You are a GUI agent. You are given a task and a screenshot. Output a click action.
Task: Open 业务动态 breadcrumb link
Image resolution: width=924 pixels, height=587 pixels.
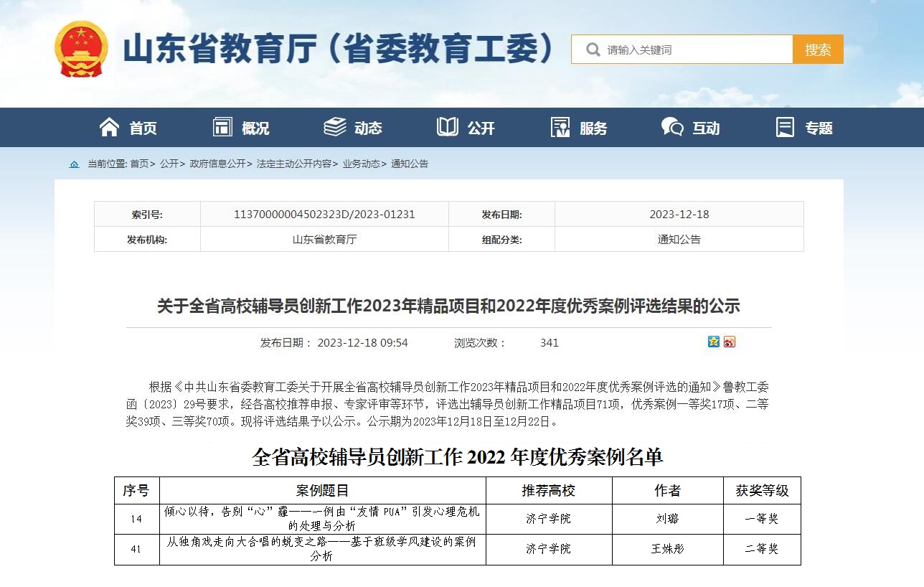tap(361, 164)
